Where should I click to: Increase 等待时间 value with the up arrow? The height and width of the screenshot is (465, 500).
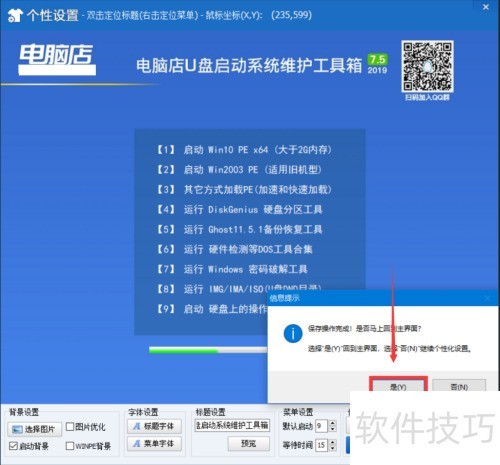332,442
